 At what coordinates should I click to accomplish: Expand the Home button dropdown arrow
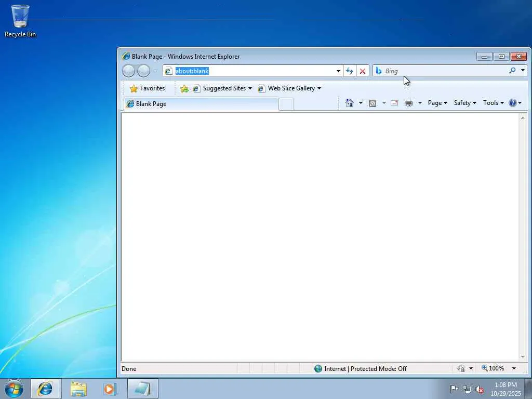(x=361, y=103)
